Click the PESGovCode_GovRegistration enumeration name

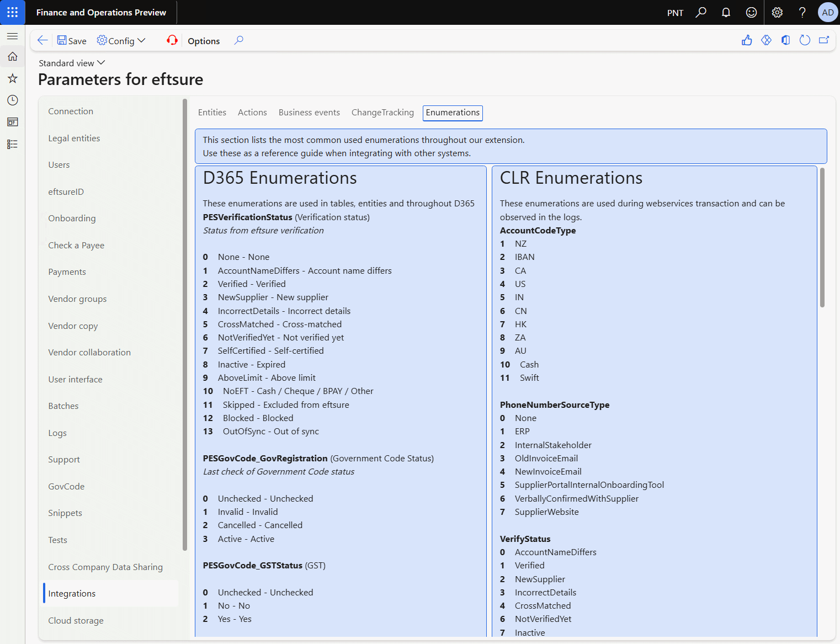[265, 459]
